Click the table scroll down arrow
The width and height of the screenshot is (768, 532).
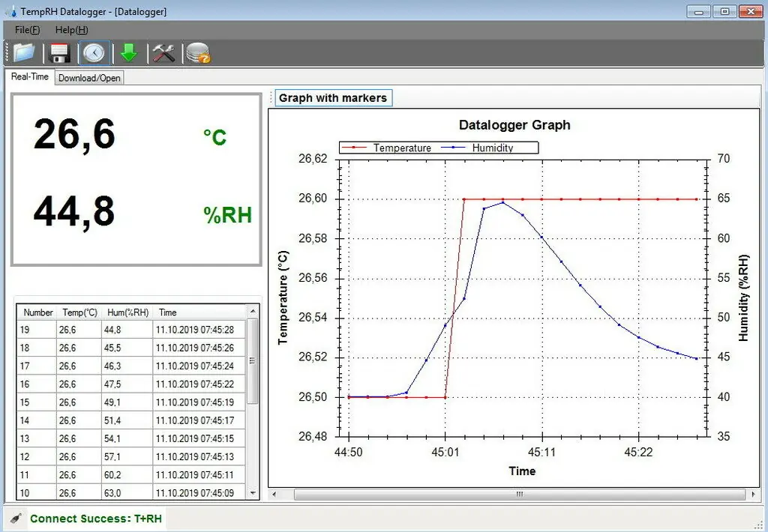click(253, 494)
